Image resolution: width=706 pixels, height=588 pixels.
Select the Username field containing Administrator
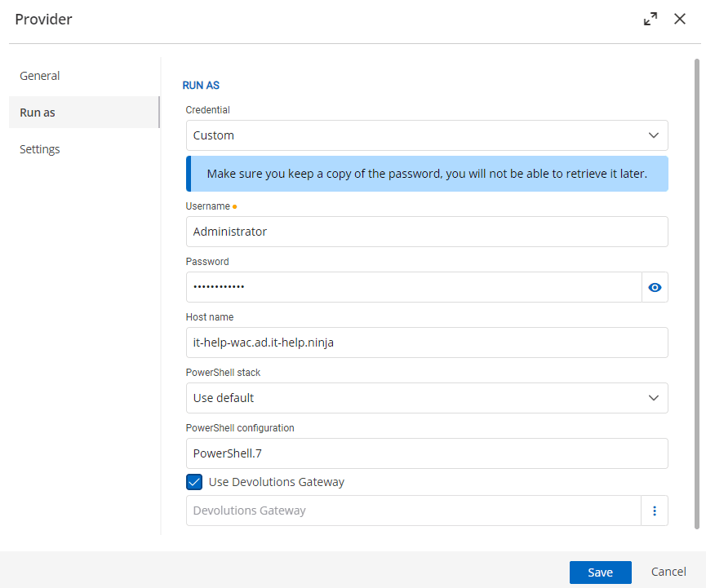427,232
